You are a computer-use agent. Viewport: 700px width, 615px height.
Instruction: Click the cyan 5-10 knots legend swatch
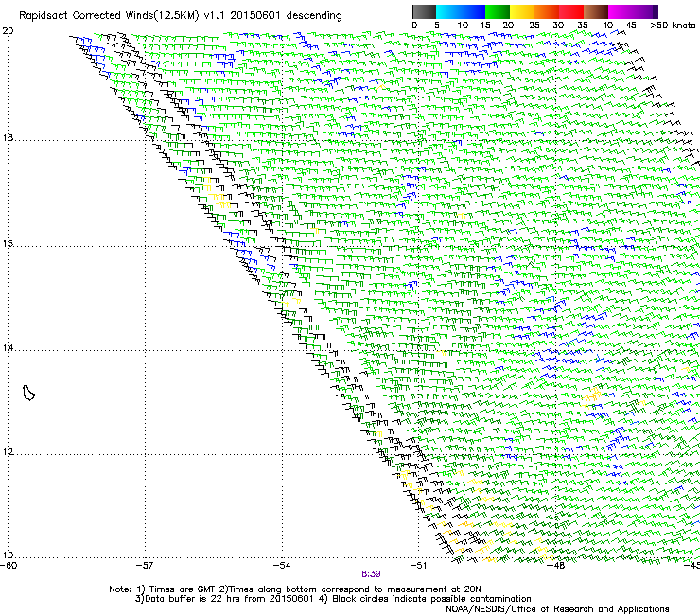point(448,11)
